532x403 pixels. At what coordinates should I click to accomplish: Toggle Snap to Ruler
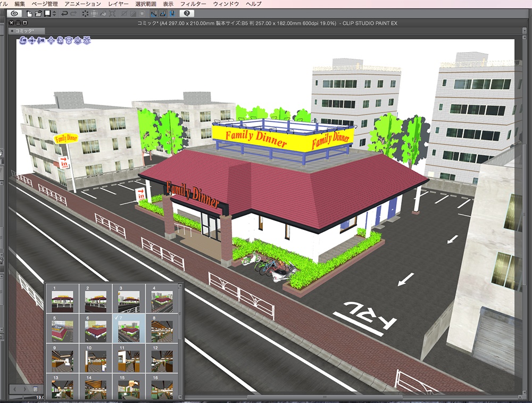[x=154, y=14]
